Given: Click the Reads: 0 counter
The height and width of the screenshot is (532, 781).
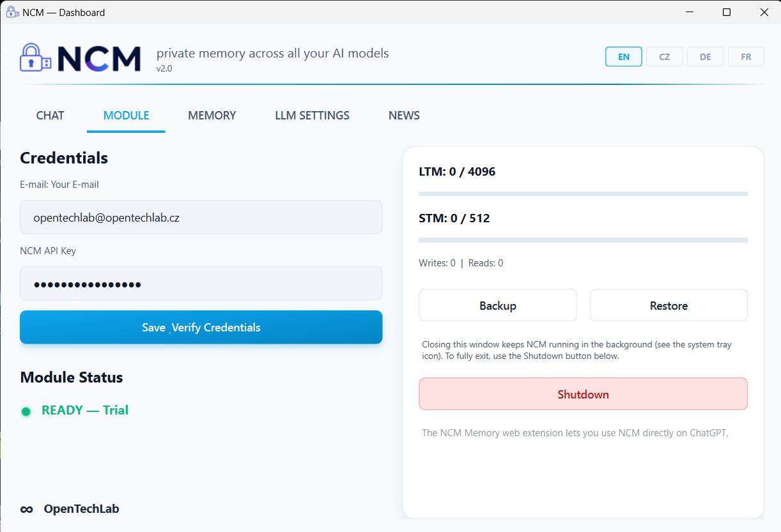Looking at the screenshot, I should 486,263.
